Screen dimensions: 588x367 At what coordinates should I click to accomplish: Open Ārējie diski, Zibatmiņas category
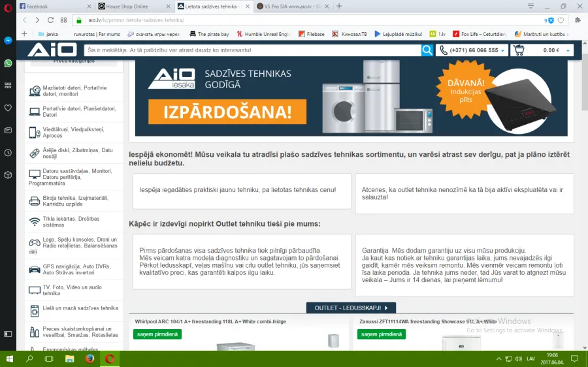(x=74, y=153)
